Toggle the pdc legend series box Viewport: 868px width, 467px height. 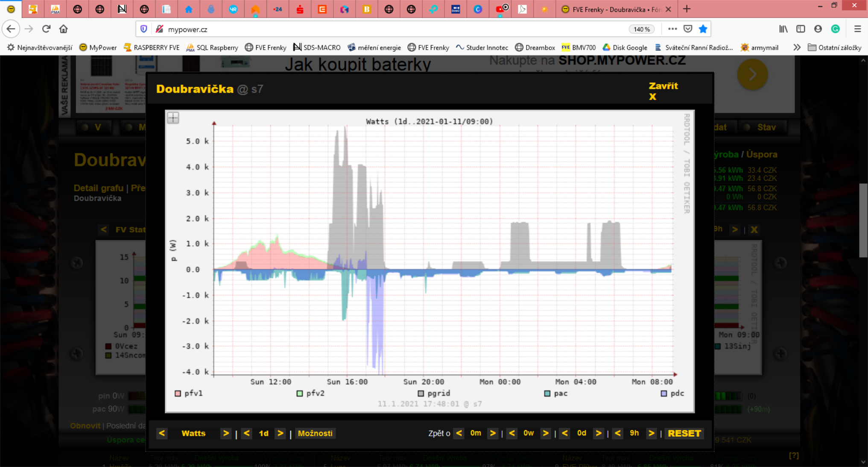664,394
